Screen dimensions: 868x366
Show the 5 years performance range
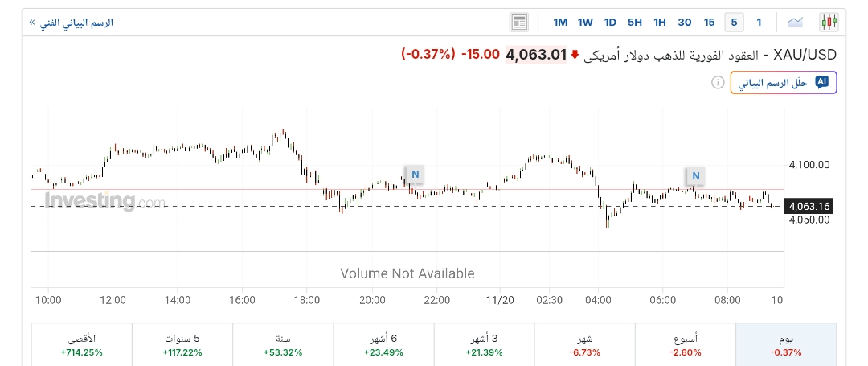point(182,345)
